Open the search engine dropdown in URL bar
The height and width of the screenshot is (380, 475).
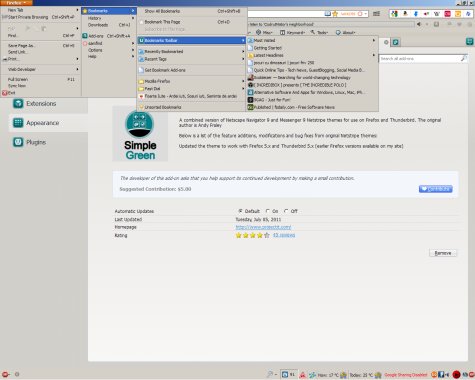pyautogui.click(x=366, y=14)
